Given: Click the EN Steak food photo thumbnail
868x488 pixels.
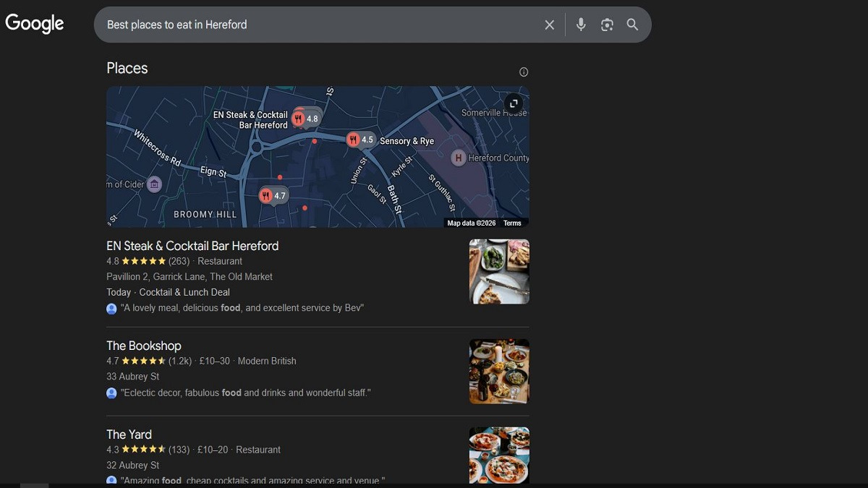Looking at the screenshot, I should click(x=499, y=271).
